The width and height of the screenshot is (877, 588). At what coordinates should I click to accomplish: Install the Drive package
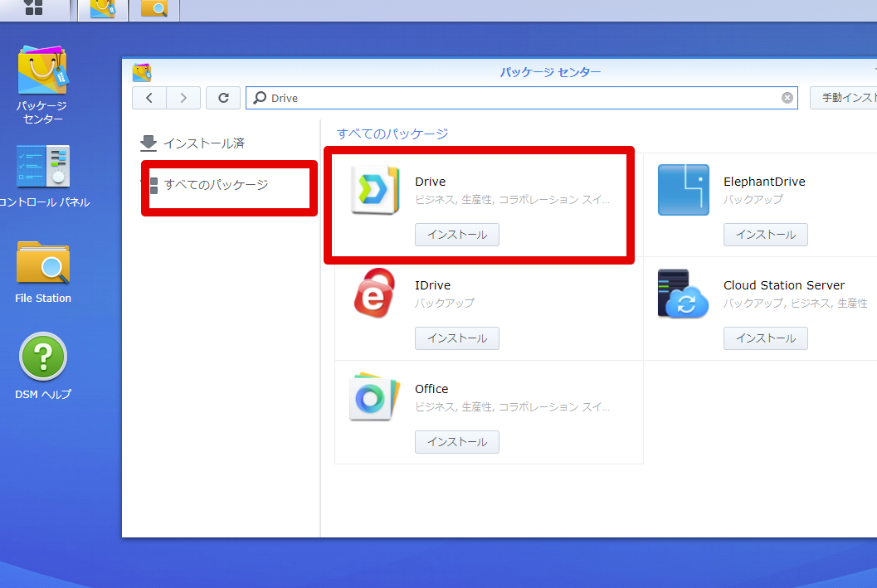coord(457,235)
